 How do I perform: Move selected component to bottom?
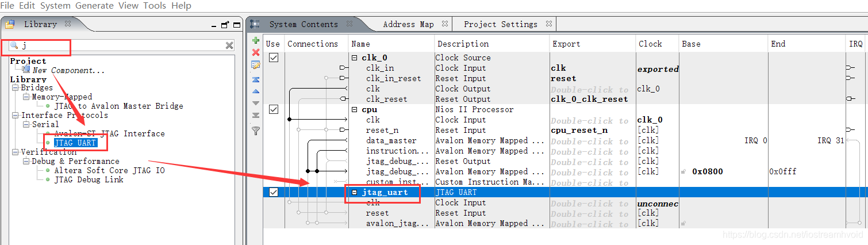point(256,115)
